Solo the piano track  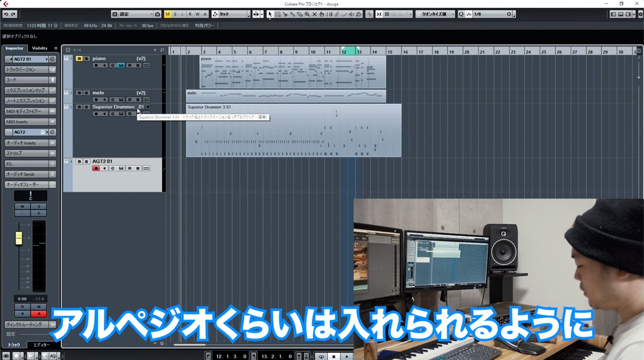pos(86,59)
